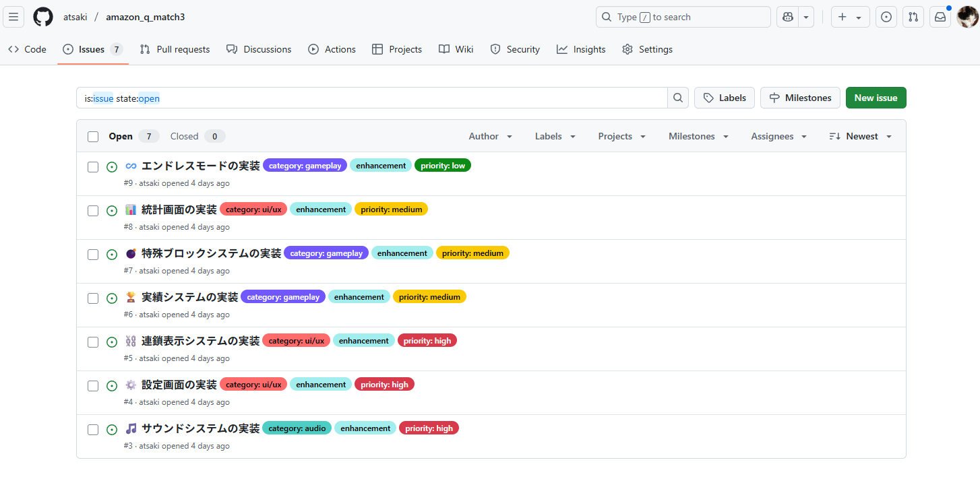Click open-issue status icon for エンドレスモードの実装
Image resolution: width=980 pixels, height=487 pixels.
pyautogui.click(x=112, y=166)
